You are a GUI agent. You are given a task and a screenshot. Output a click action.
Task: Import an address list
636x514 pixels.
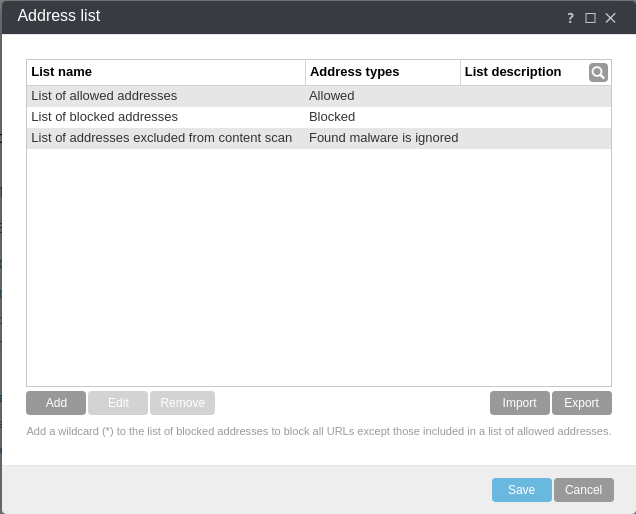(x=519, y=403)
